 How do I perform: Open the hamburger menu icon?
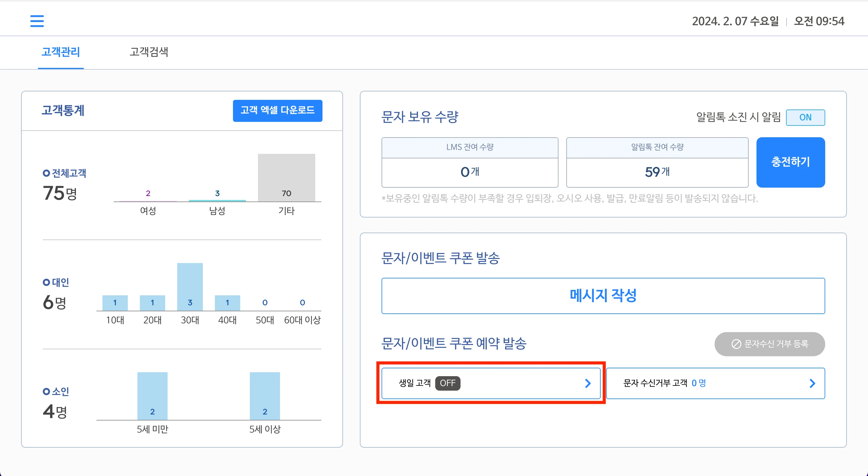pyautogui.click(x=37, y=21)
